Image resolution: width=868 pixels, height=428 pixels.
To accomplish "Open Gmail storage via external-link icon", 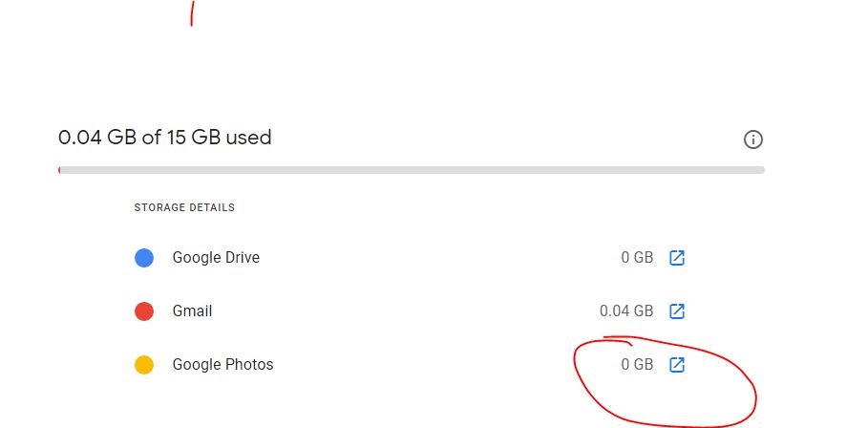I will pos(676,311).
